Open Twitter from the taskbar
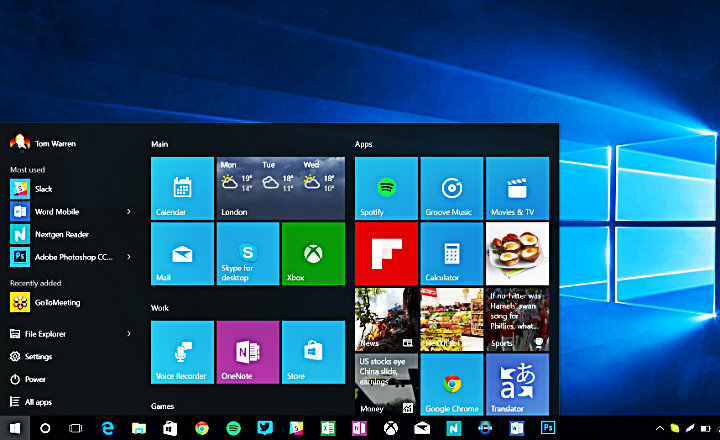This screenshot has height=440, width=720. click(x=265, y=428)
